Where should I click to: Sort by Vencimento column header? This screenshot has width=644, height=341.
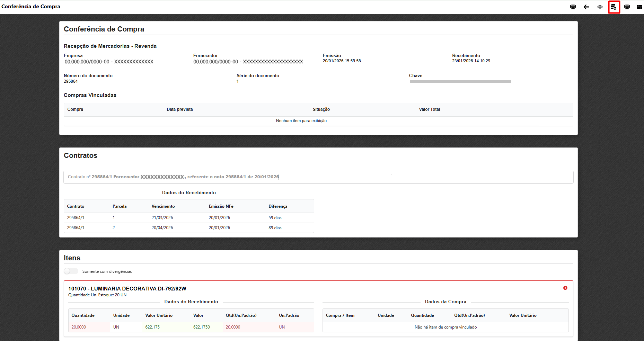click(x=163, y=206)
